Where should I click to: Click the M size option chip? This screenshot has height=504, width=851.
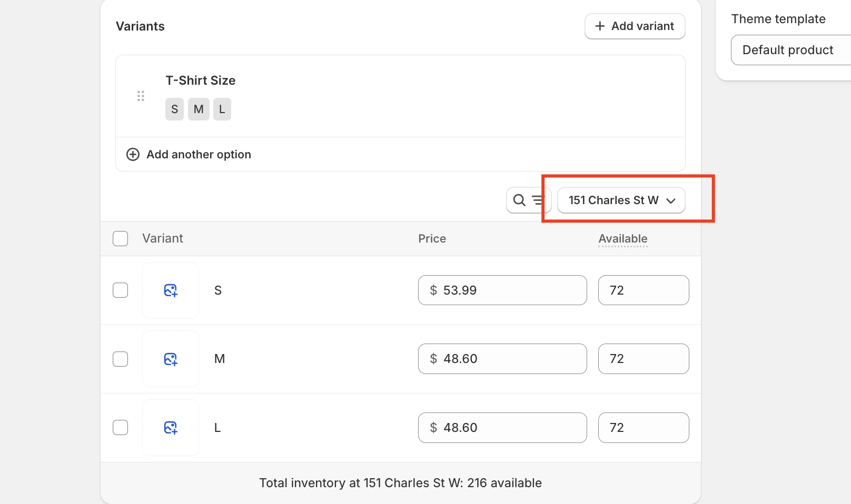click(x=199, y=109)
